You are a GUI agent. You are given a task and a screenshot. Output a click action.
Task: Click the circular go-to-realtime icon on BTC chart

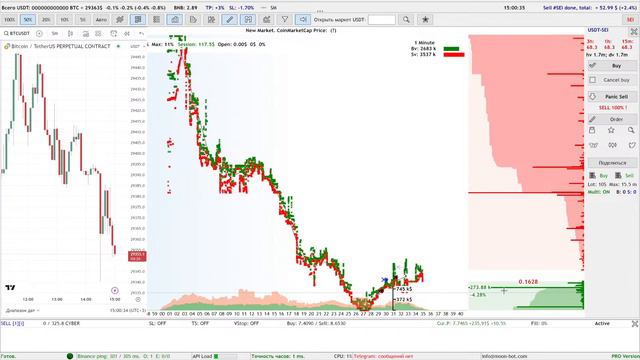click(x=115, y=291)
